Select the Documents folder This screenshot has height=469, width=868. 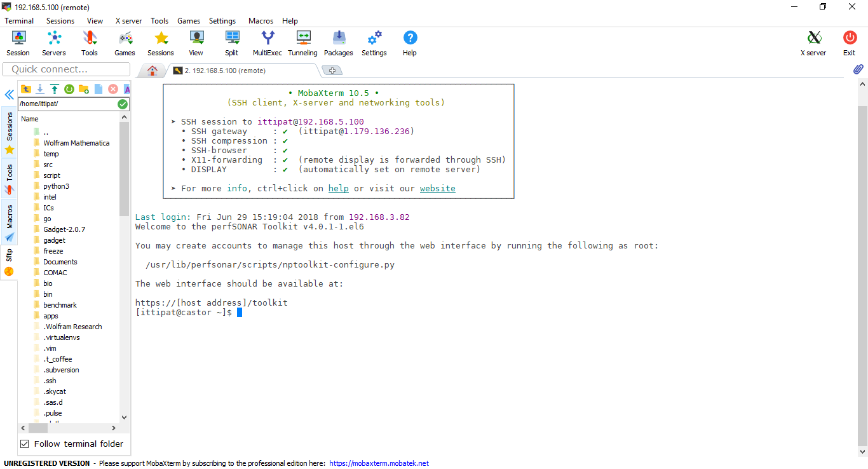coord(60,262)
